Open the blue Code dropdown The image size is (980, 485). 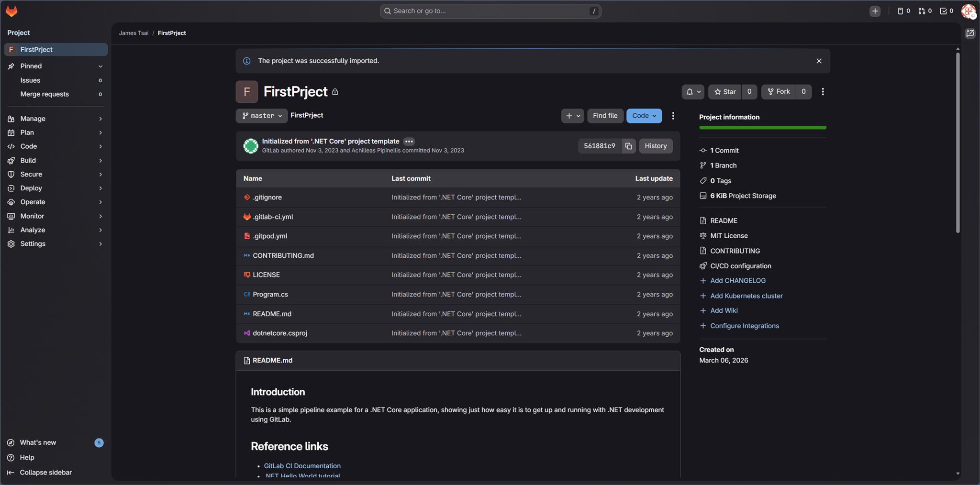click(644, 116)
